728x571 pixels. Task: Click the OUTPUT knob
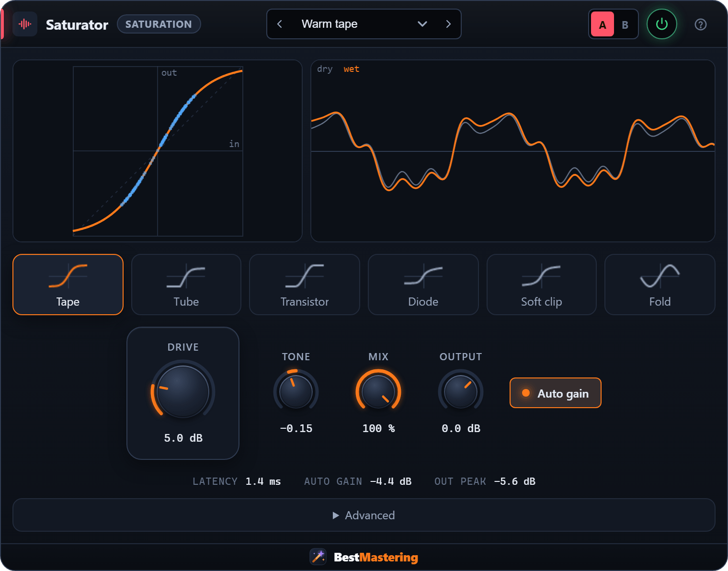click(x=461, y=392)
